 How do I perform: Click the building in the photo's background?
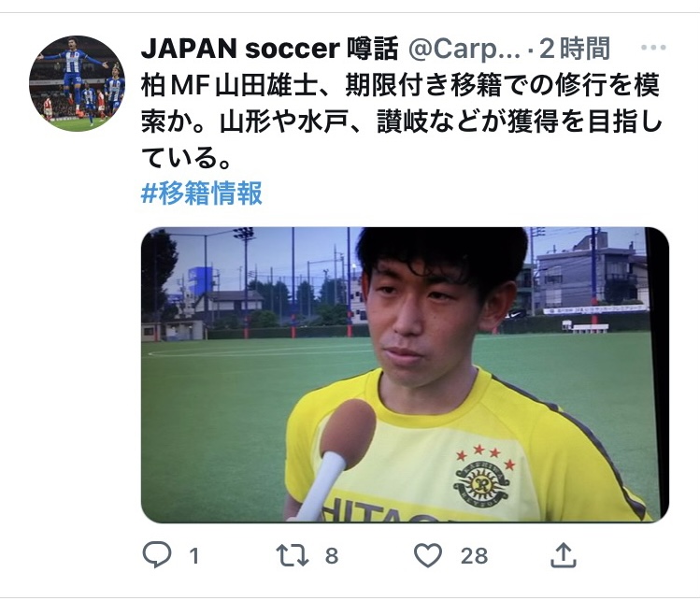592,273
